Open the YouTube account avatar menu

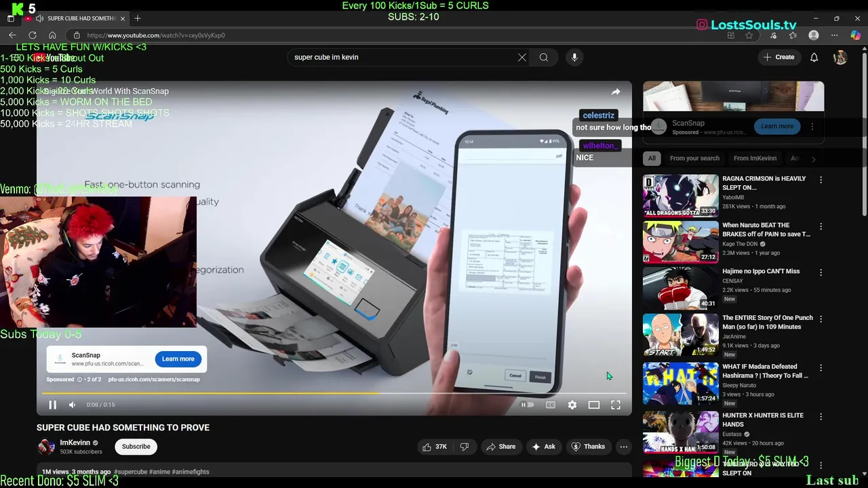point(840,58)
